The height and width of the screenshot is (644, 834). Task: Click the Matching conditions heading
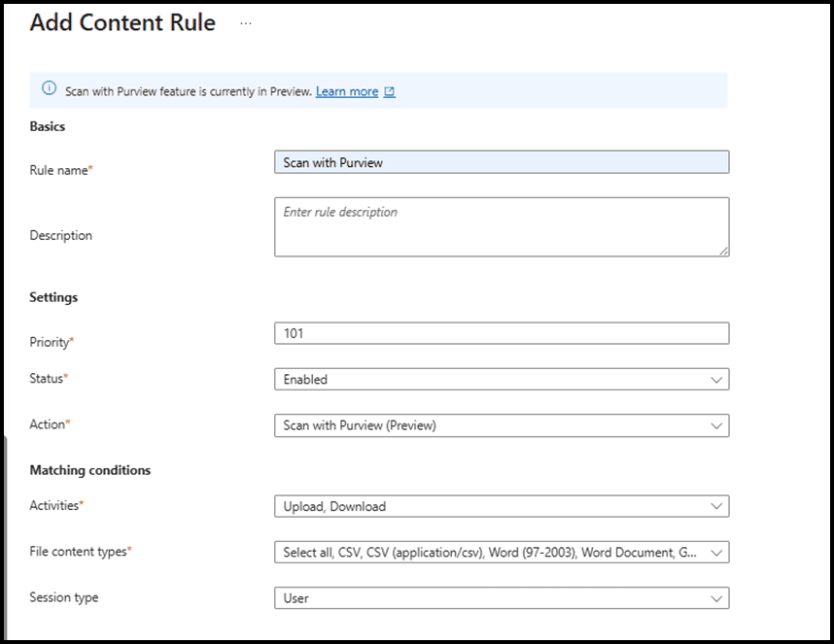coord(89,470)
